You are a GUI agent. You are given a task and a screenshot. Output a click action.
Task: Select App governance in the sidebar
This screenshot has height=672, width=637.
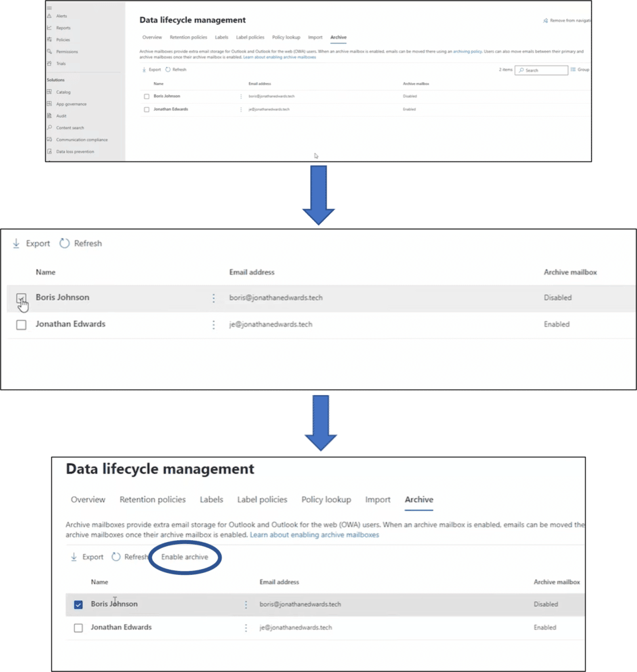(71, 104)
